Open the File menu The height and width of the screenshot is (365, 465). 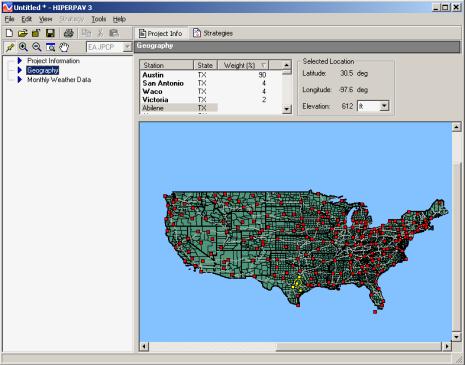(9, 19)
